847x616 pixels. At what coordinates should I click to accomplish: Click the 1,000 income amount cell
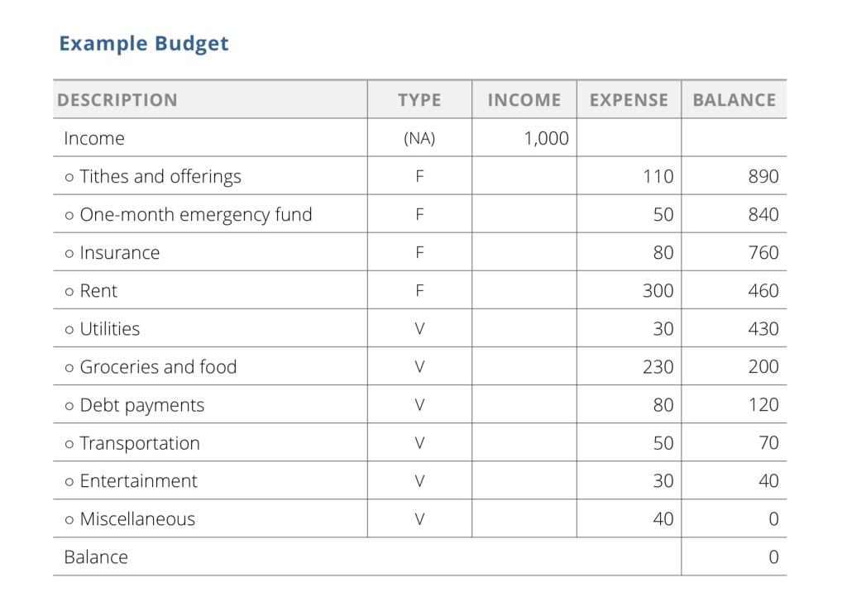tap(546, 139)
